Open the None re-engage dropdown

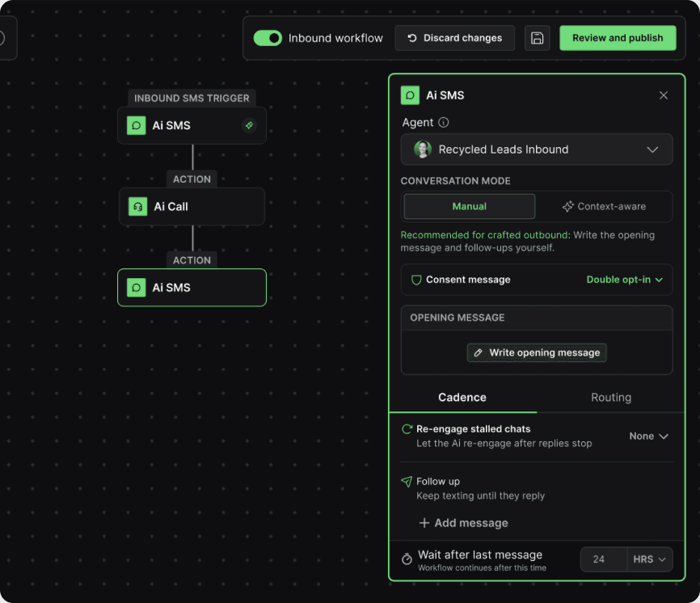pyautogui.click(x=648, y=436)
